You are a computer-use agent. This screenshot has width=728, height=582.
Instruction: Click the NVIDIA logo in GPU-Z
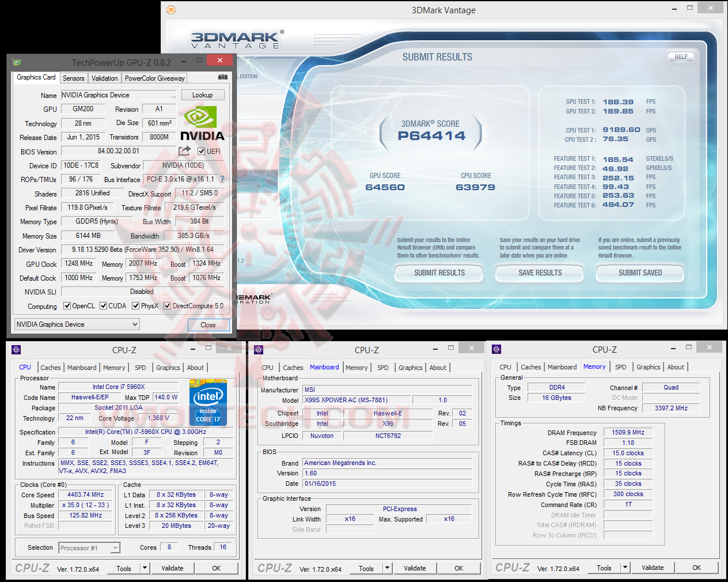(x=202, y=123)
